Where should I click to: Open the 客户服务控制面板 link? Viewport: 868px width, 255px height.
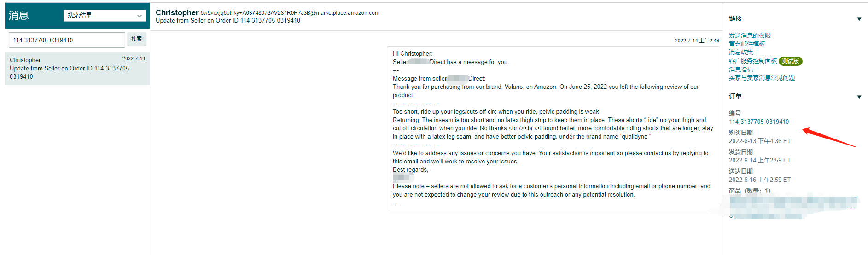[x=753, y=61]
